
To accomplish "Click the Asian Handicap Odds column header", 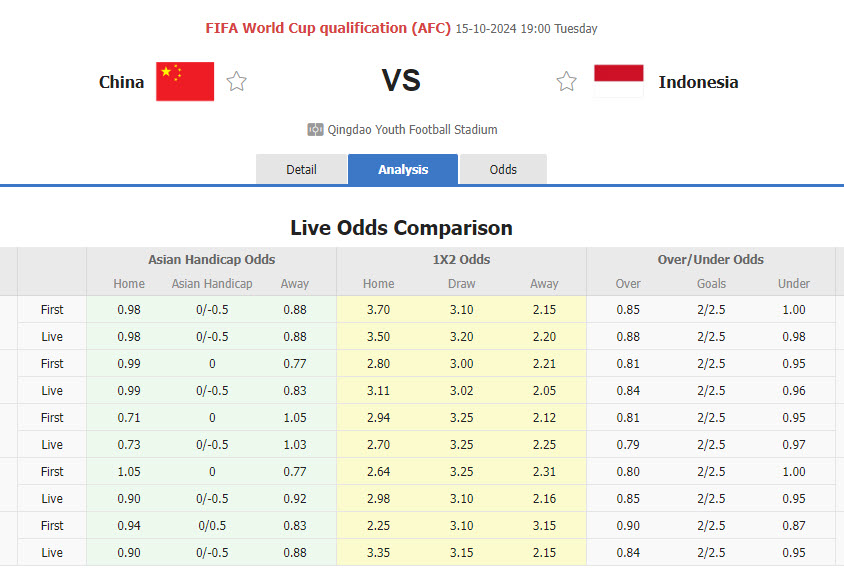I will tap(211, 259).
